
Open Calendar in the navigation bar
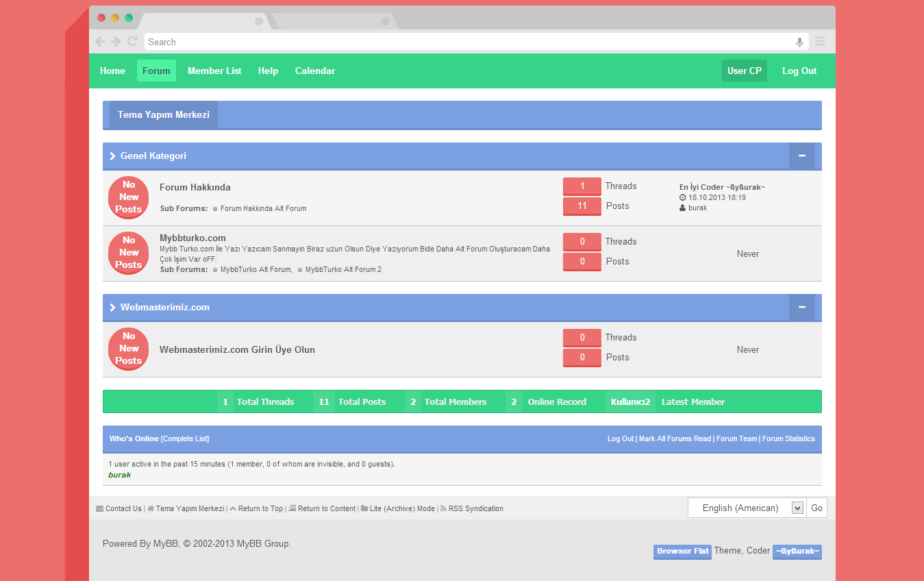[315, 71]
